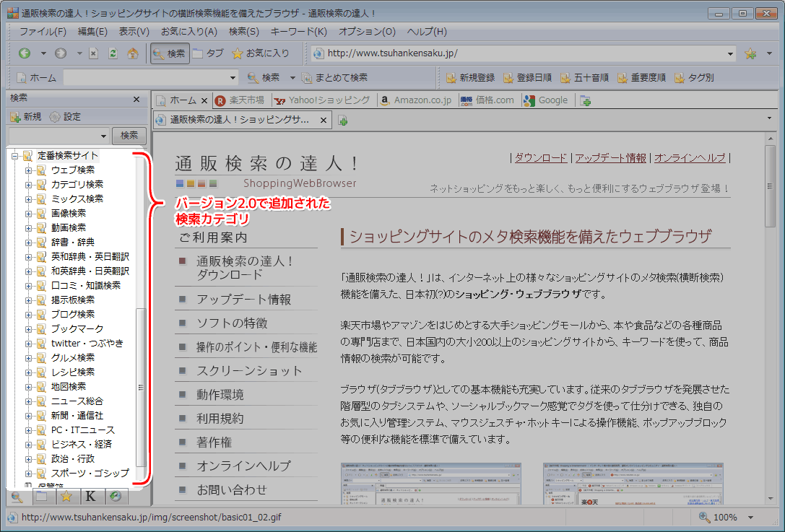The height and width of the screenshot is (532, 785).
Task: Select the スポーツ・ゴシップ tree item
Action: 90,474
